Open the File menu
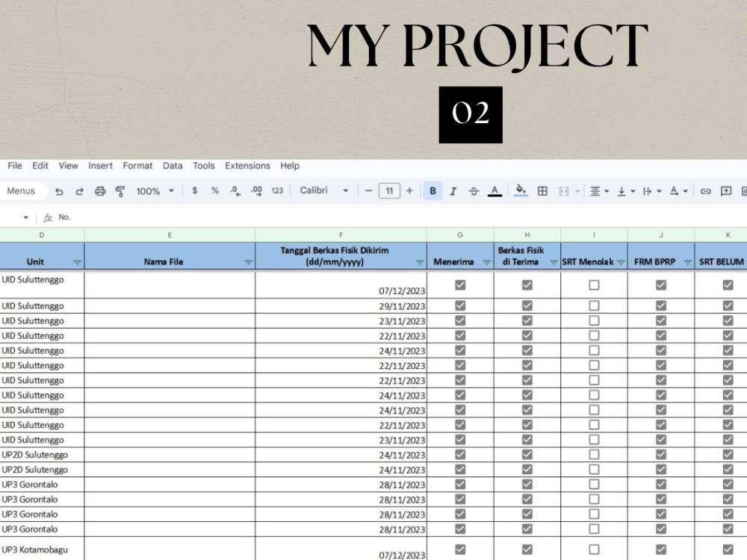 [x=15, y=166]
